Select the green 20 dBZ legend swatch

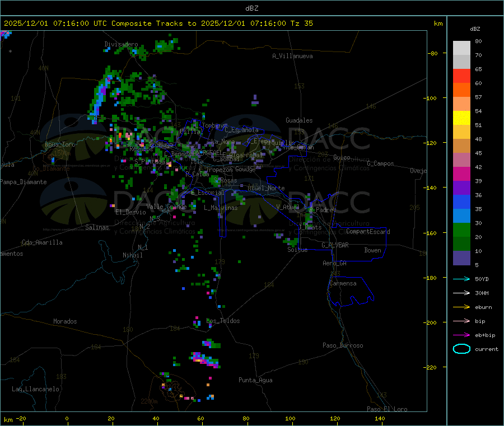(x=461, y=230)
